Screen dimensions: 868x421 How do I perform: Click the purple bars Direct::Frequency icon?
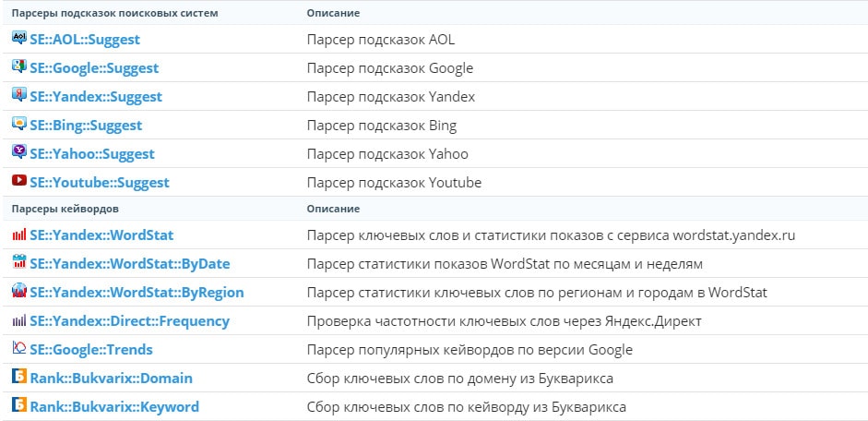18,320
